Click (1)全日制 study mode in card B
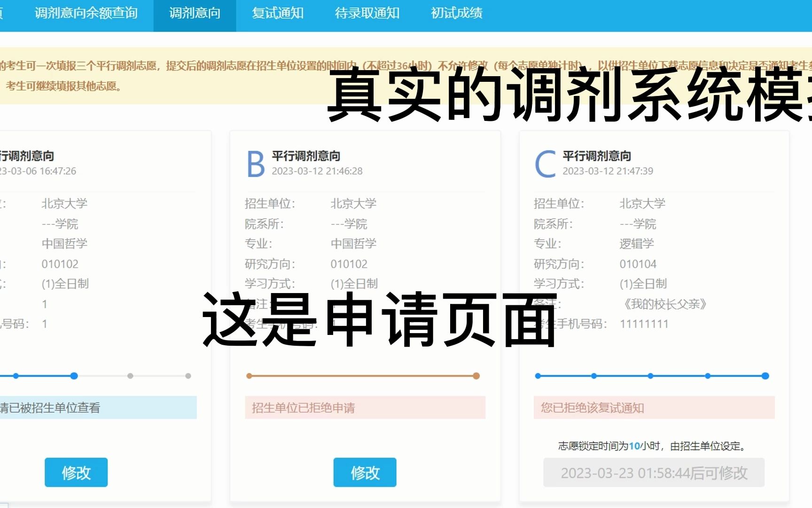The height and width of the screenshot is (508, 812). [354, 284]
